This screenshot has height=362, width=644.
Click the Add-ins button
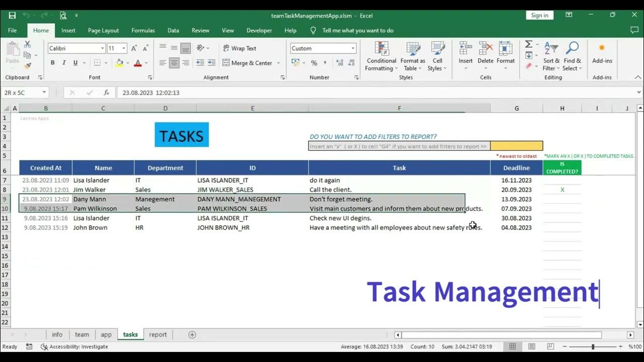(x=602, y=53)
